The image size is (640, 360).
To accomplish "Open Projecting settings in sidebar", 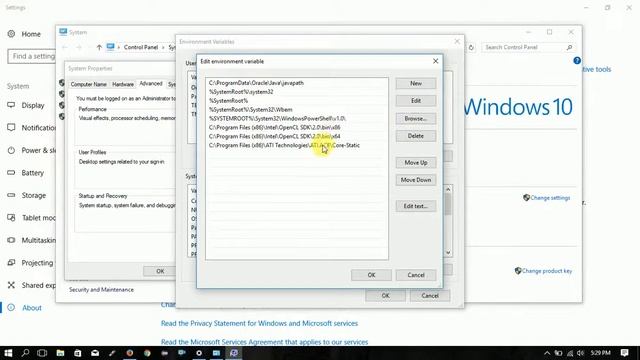I will 30,262.
